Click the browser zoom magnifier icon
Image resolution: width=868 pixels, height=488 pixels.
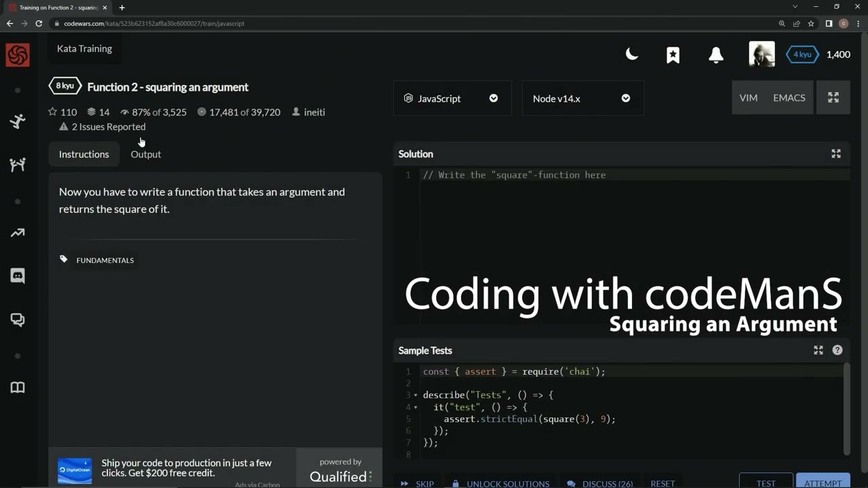(x=782, y=23)
